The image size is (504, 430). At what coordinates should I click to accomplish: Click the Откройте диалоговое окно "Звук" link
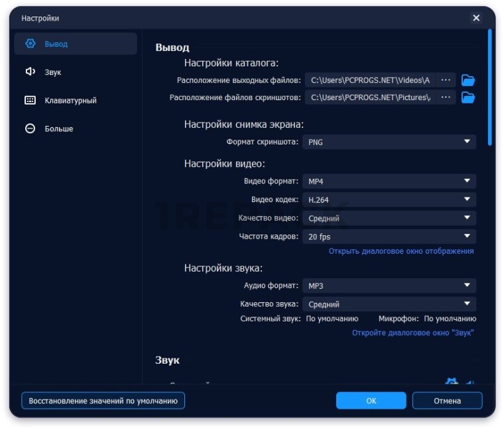(412, 333)
